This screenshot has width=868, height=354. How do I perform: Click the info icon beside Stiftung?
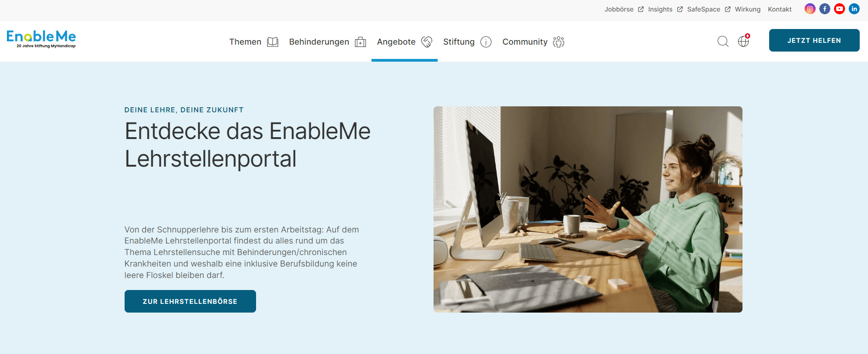tap(486, 42)
